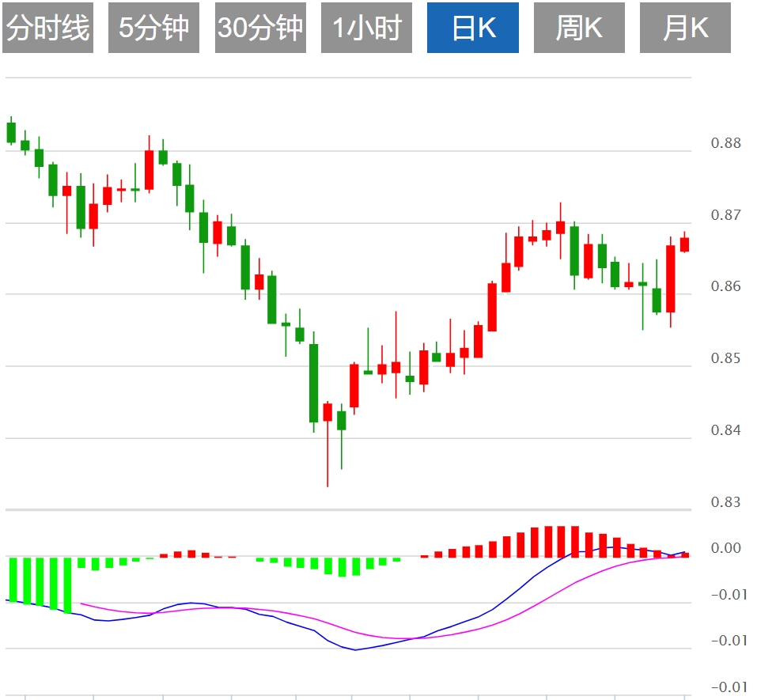The image size is (757, 700).
Task: Click the 0.84 price axis label
Action: (x=726, y=430)
